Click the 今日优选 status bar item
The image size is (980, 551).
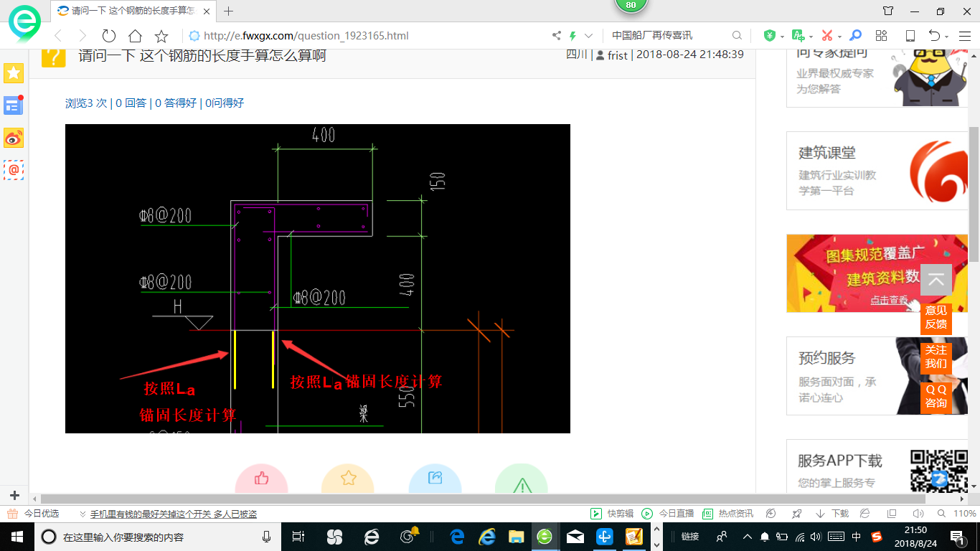[x=33, y=514]
